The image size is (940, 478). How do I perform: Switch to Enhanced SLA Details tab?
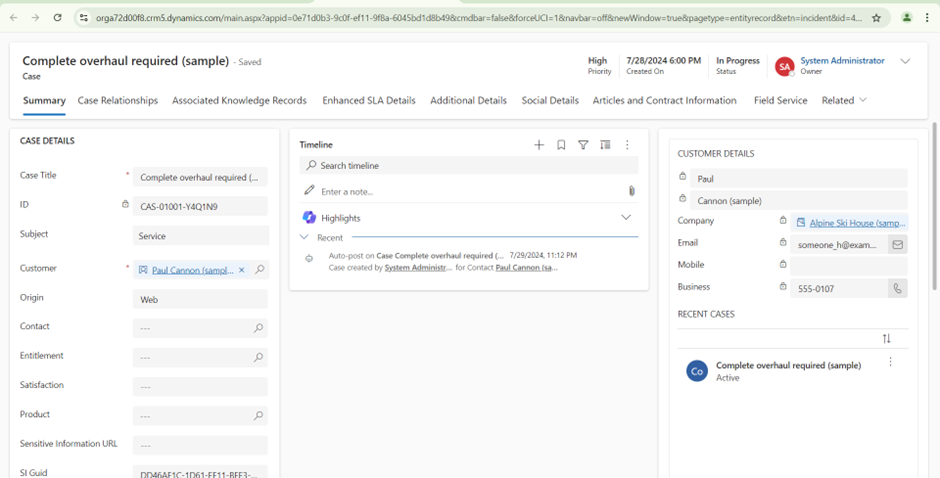(368, 101)
